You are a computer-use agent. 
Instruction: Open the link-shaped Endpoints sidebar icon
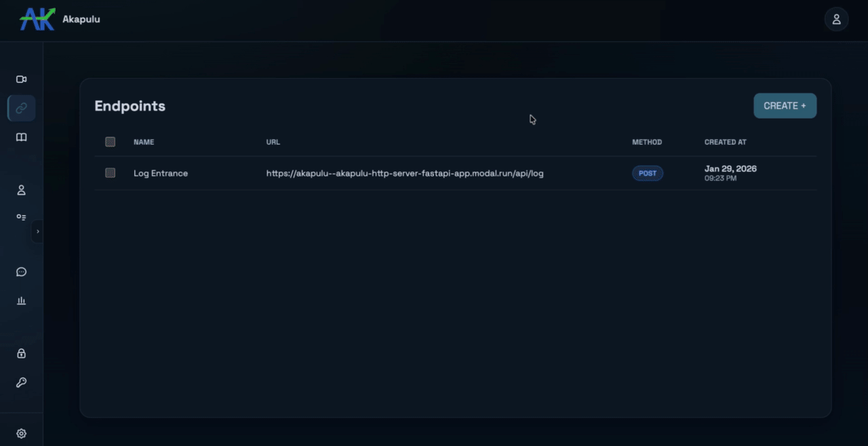tap(21, 108)
